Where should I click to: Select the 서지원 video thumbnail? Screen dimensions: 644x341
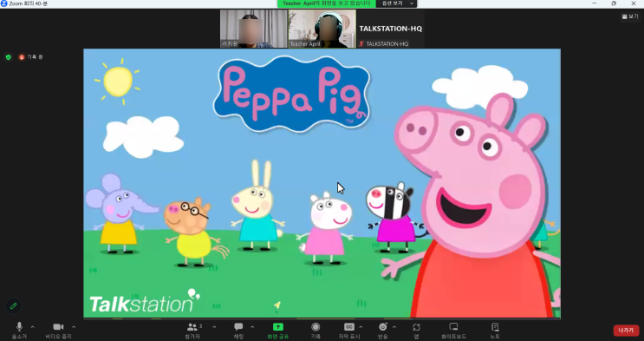tap(253, 29)
